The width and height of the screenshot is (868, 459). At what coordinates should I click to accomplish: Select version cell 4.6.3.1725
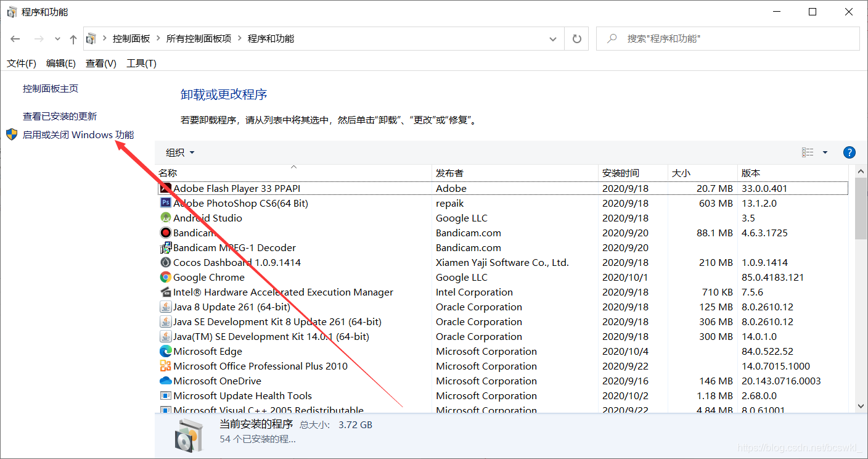[x=764, y=233]
